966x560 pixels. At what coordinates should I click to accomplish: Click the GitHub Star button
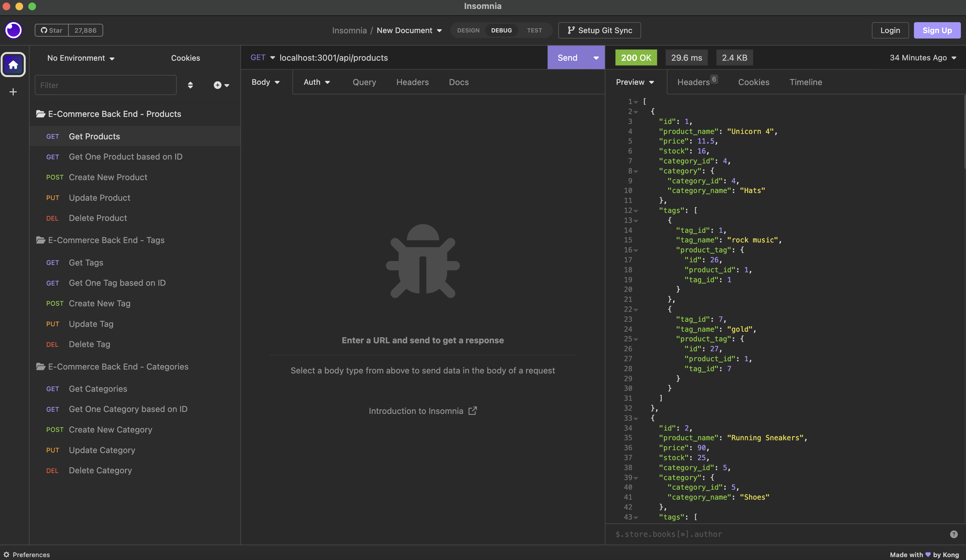tap(52, 30)
